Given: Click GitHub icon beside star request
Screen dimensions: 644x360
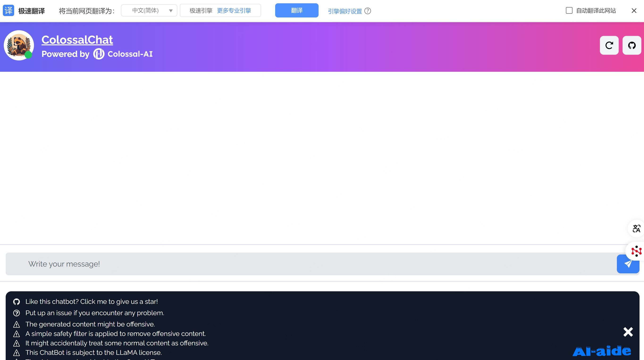Looking at the screenshot, I should click(17, 302).
